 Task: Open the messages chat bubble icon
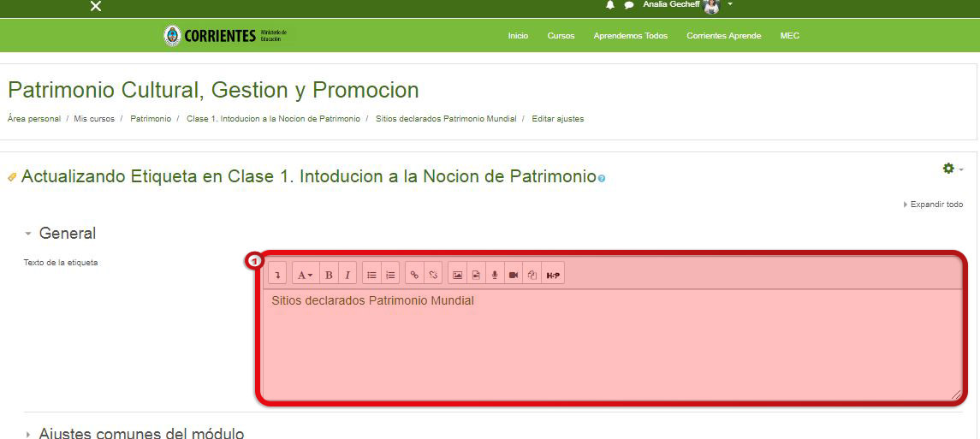(x=629, y=5)
